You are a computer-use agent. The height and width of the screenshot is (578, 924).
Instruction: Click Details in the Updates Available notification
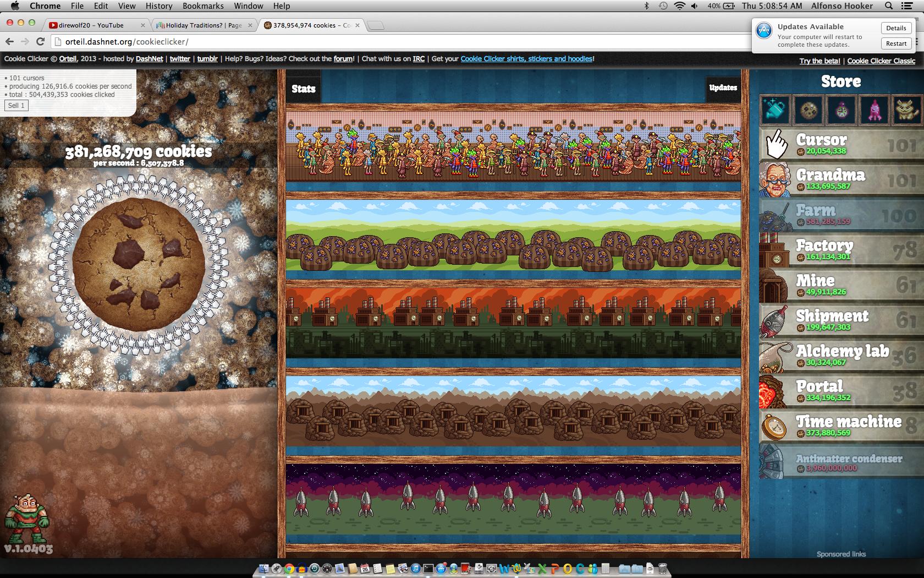pos(896,28)
